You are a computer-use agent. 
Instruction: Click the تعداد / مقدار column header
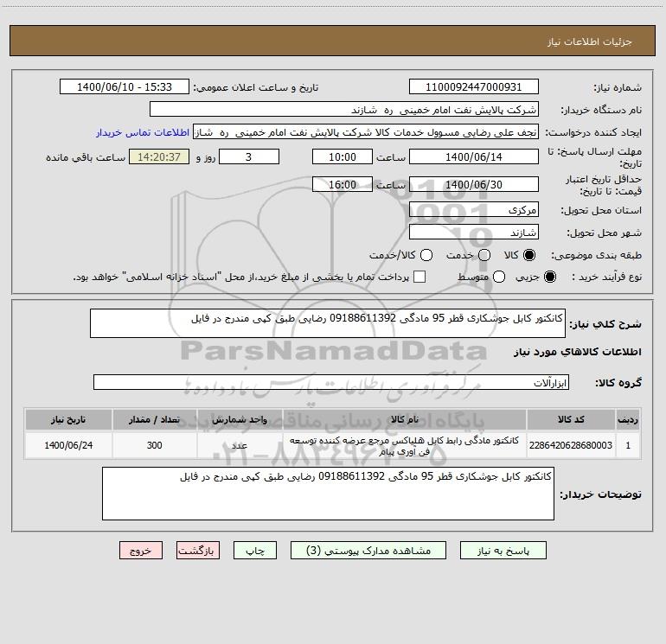[x=154, y=419]
